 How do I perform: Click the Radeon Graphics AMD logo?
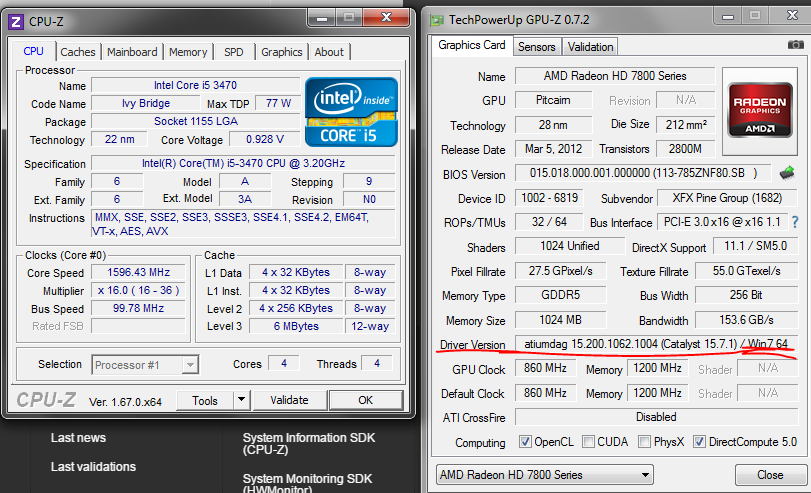pos(759,110)
